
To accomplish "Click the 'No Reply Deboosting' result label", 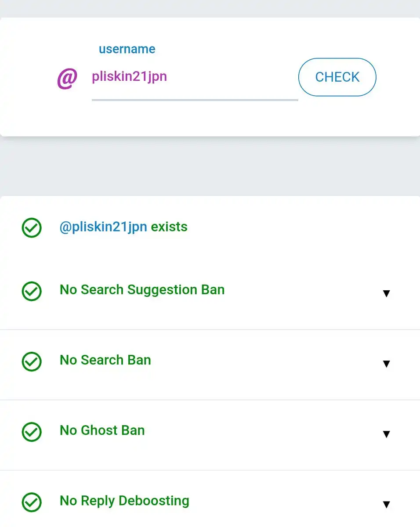I will click(x=124, y=501).
